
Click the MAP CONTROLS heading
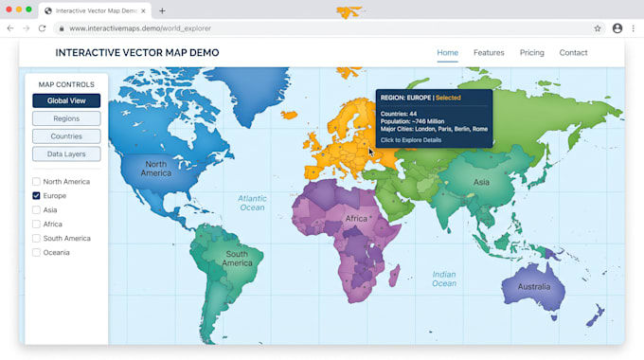[66, 84]
